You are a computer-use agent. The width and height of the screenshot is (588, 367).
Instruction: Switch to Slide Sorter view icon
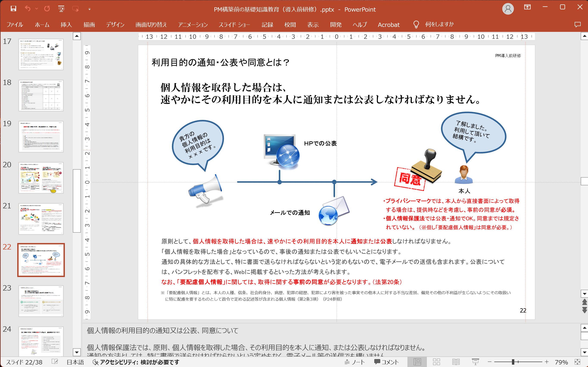coord(436,362)
